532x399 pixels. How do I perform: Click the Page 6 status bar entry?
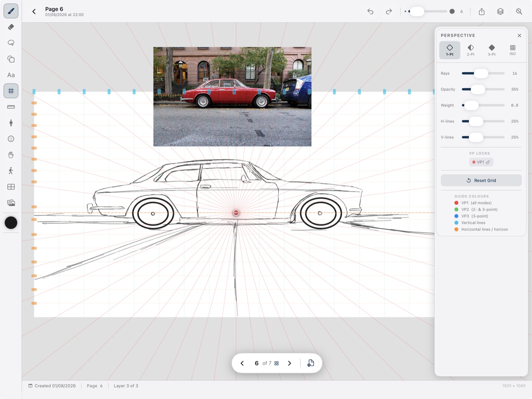coord(95,386)
